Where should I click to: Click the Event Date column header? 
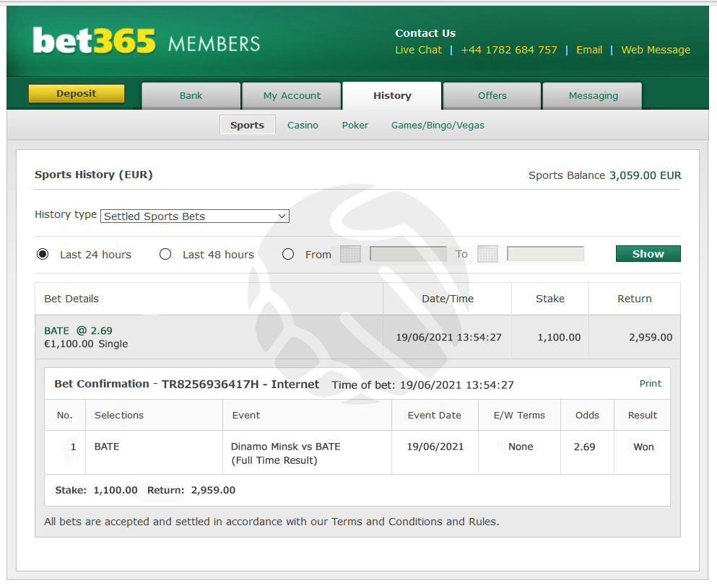[x=435, y=416]
